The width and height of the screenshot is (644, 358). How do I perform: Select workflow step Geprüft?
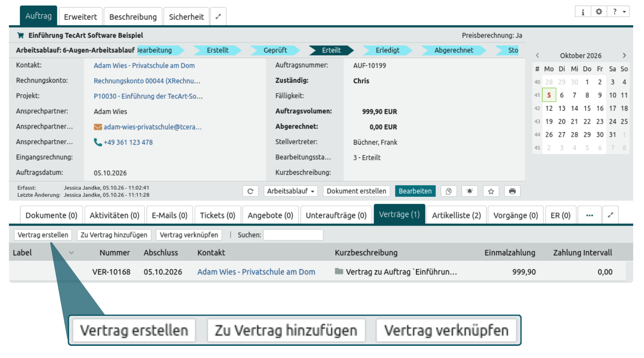(x=275, y=50)
